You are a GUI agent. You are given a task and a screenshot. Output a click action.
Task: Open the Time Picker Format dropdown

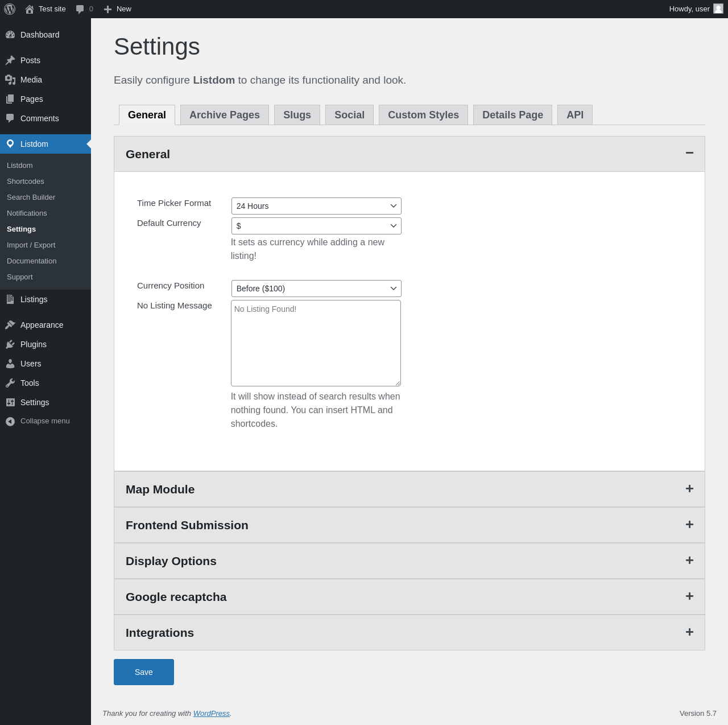click(x=316, y=206)
